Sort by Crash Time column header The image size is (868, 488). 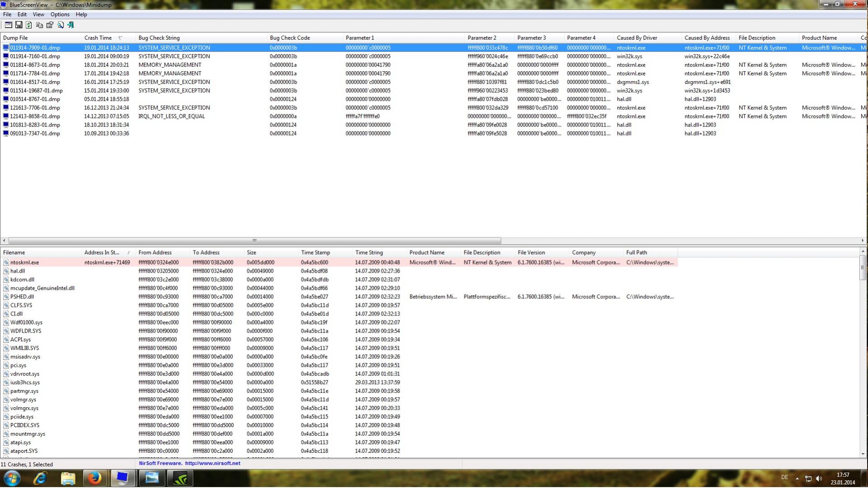point(98,38)
